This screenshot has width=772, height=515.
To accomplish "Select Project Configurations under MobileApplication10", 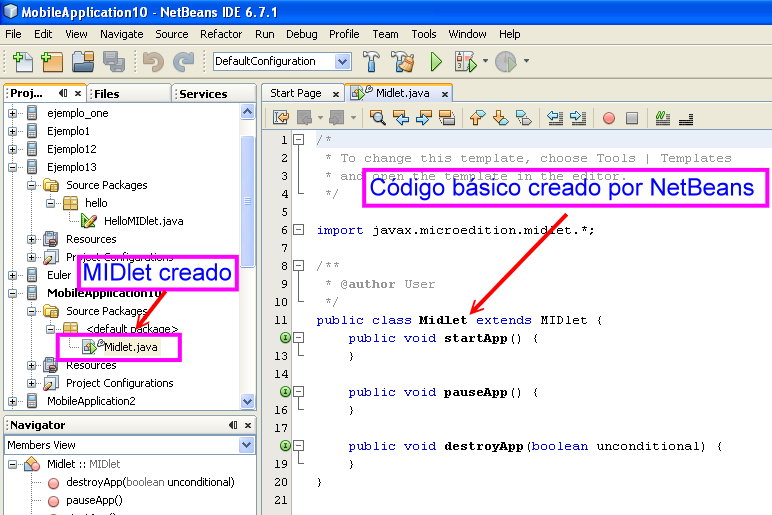I will 120,383.
